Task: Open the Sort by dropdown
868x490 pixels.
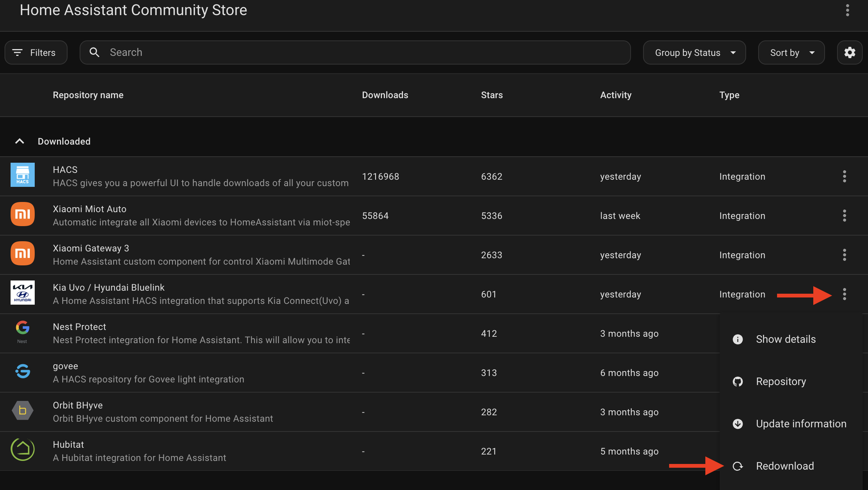Action: (x=791, y=52)
